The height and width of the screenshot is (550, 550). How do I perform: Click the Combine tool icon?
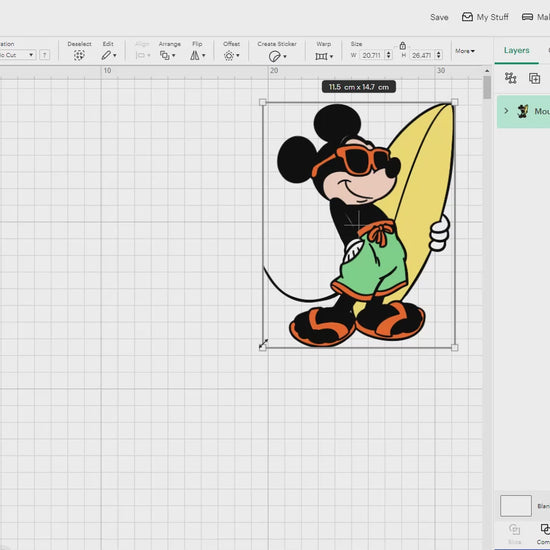click(x=545, y=529)
